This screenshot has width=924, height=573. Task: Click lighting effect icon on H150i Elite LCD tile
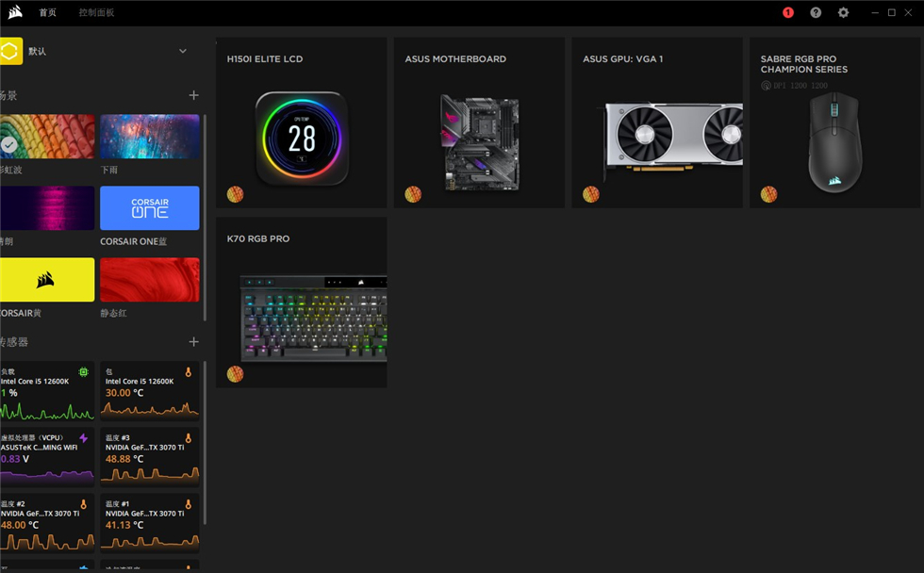click(x=235, y=194)
